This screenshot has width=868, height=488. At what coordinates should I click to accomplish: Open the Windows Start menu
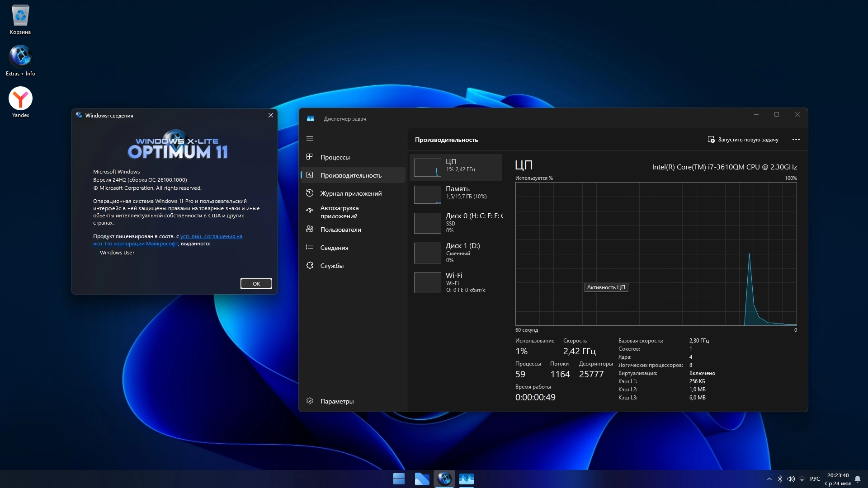pos(399,479)
